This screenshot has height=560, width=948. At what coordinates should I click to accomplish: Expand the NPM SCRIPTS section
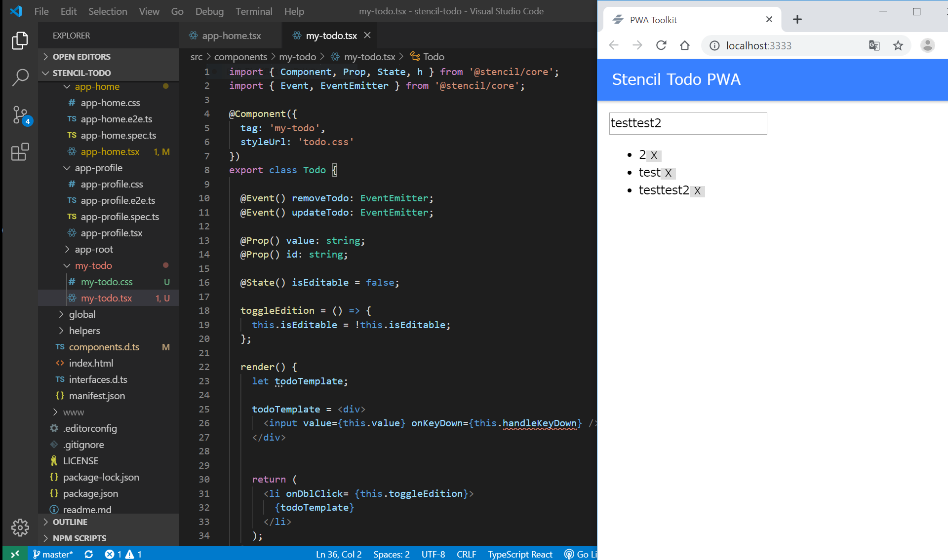[79, 538]
